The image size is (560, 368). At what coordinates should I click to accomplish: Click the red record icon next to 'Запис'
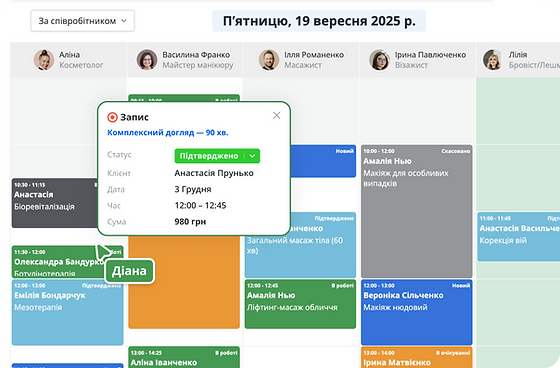point(112,117)
